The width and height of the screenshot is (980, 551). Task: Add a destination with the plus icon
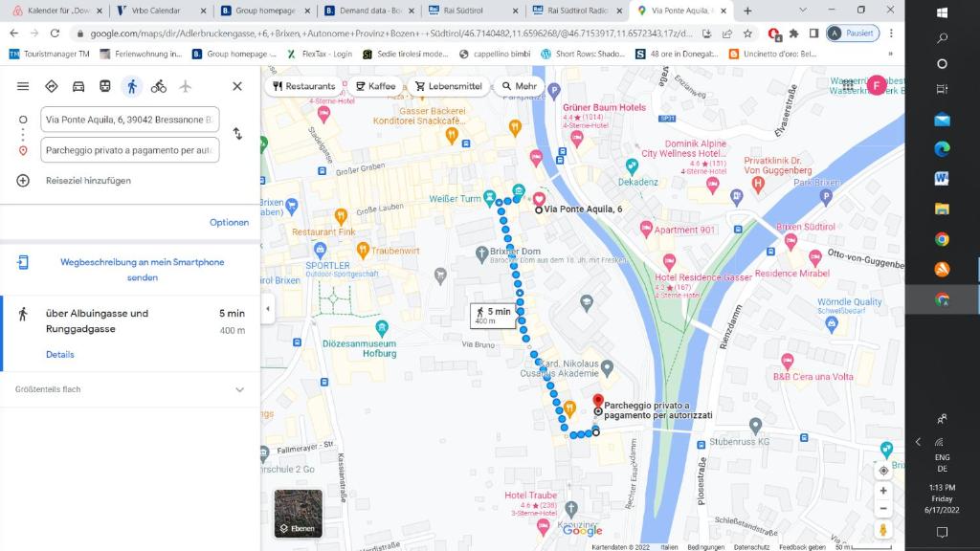23,181
